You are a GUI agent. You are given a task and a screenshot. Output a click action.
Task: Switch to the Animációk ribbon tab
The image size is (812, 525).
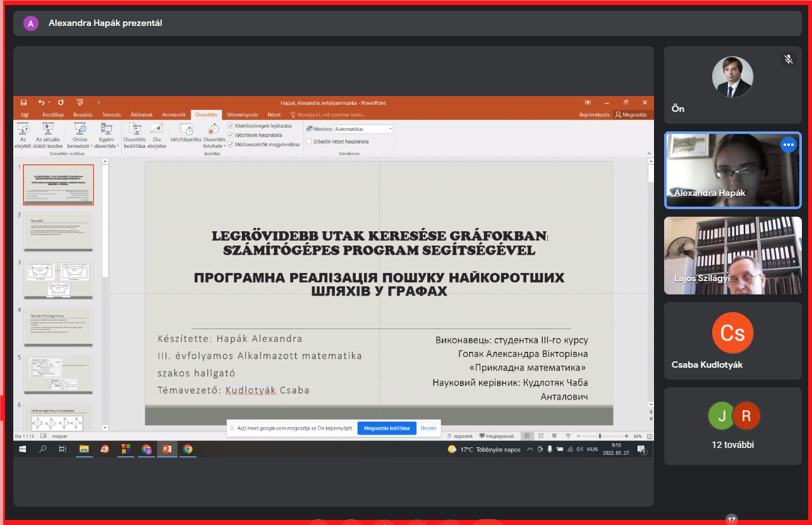(x=173, y=115)
